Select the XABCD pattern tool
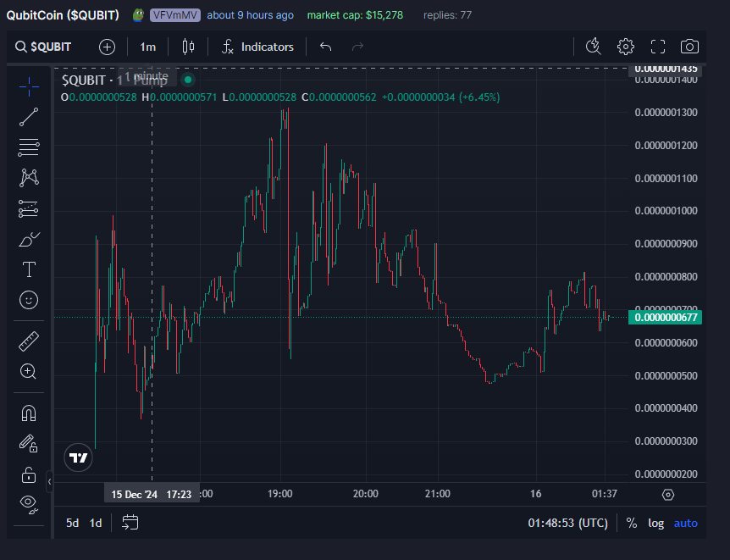The width and height of the screenshot is (730, 560). [x=29, y=178]
